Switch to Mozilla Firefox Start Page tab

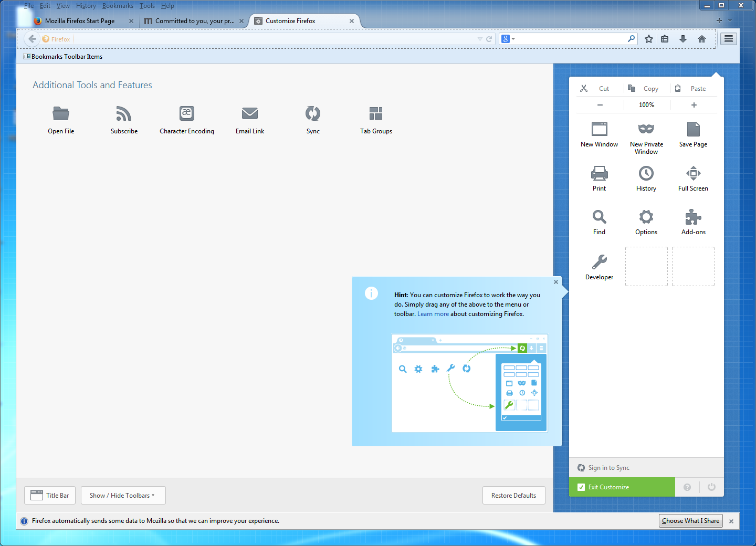[x=80, y=21]
